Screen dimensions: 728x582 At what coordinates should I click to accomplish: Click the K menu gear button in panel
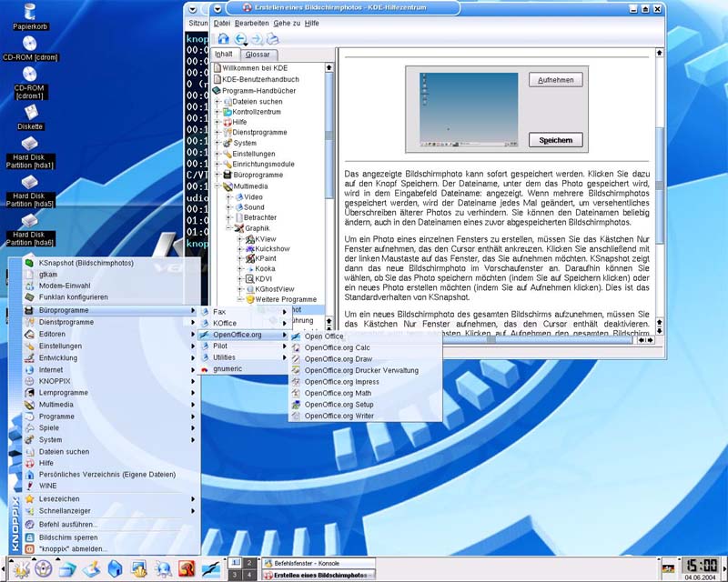tap(20, 569)
